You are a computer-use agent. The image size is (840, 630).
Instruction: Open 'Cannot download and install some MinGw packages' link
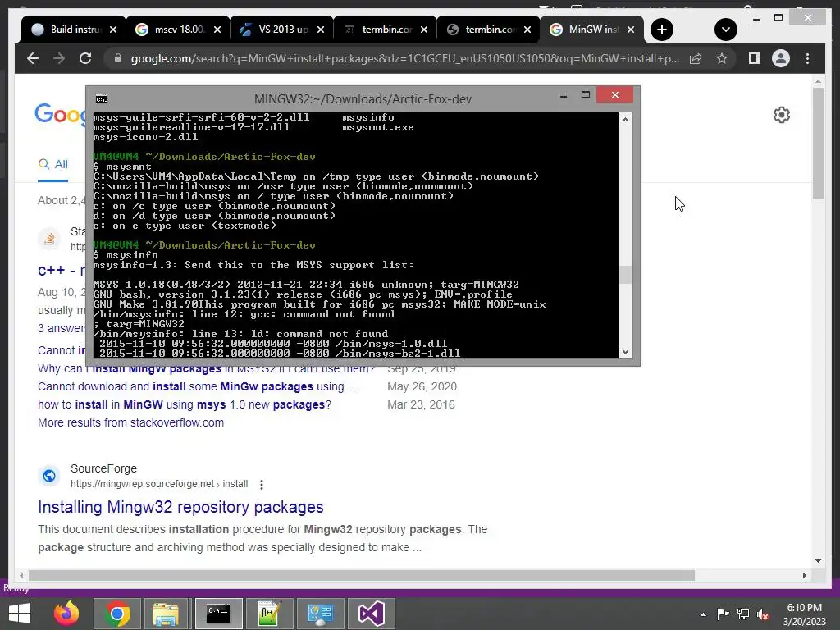197,386
